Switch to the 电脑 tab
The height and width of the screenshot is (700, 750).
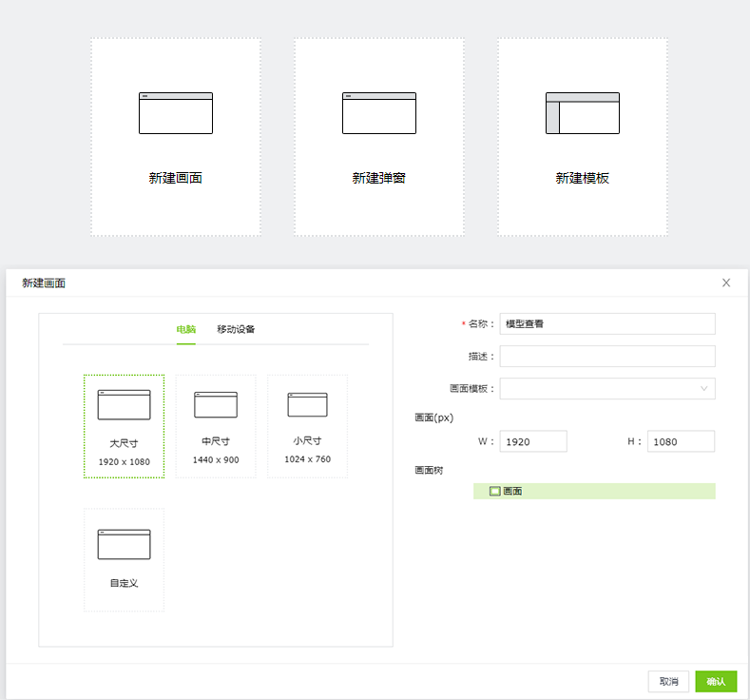point(185,329)
